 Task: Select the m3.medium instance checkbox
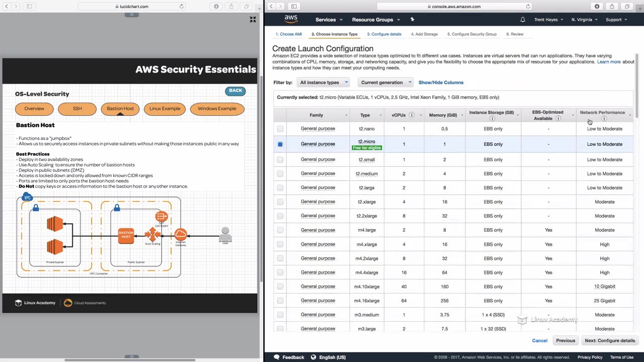click(x=280, y=315)
